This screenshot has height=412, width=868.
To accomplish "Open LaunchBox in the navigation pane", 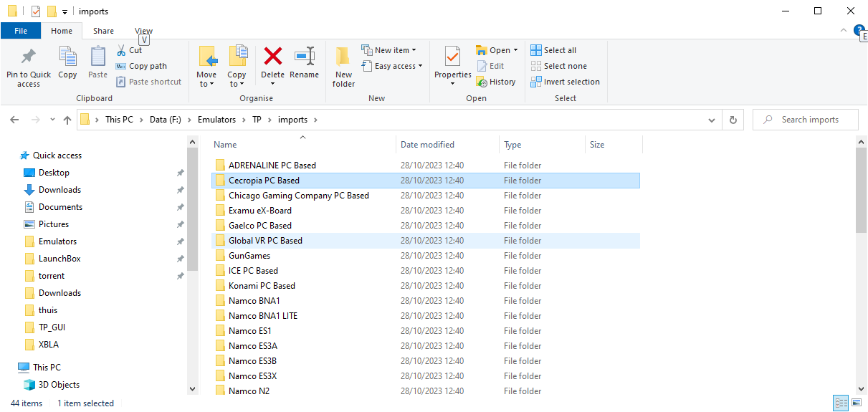I will (59, 259).
